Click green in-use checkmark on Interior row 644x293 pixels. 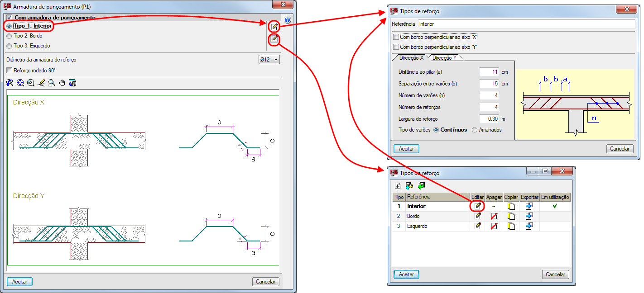point(555,206)
